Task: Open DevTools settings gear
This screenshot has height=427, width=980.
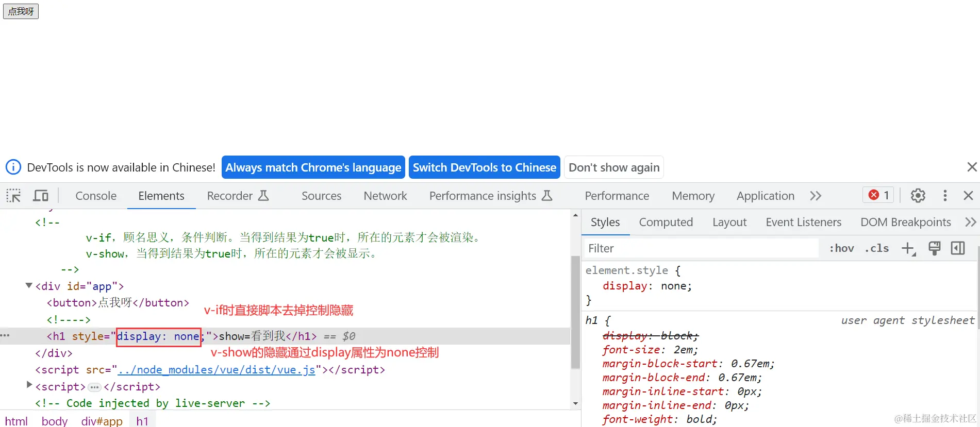Action: click(x=918, y=196)
